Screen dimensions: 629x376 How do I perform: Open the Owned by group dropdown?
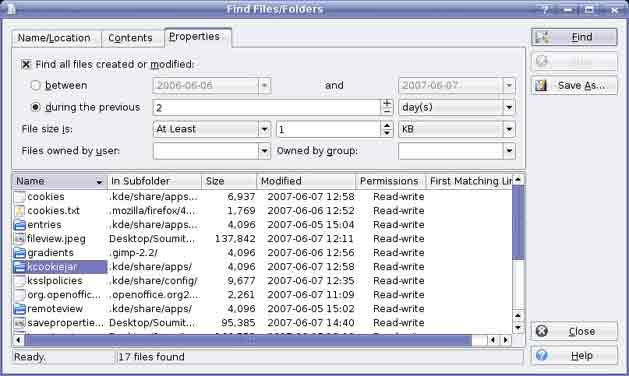pos(509,151)
